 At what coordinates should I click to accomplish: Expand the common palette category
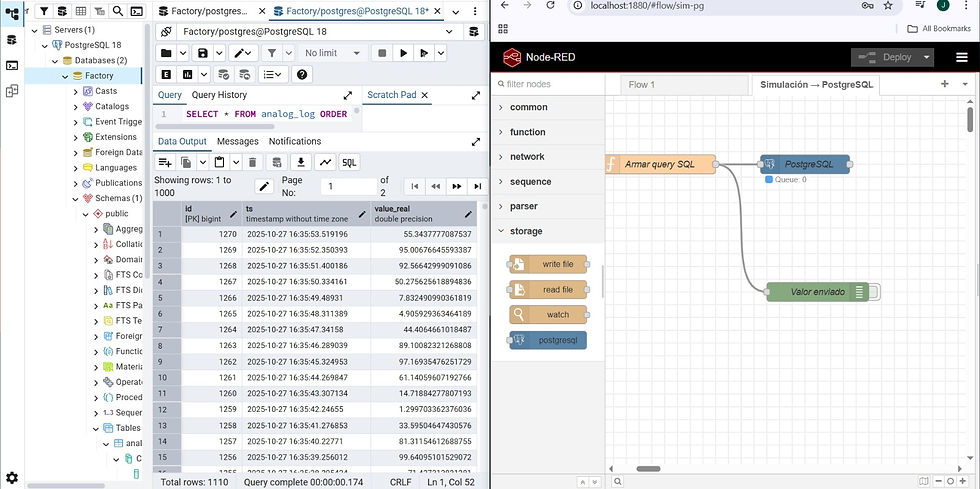coord(548,108)
